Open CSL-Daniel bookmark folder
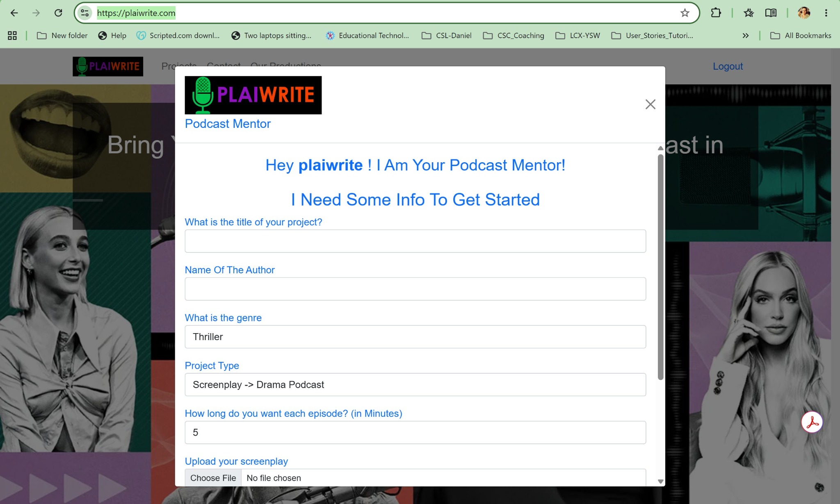This screenshot has width=840, height=504. pyautogui.click(x=447, y=36)
